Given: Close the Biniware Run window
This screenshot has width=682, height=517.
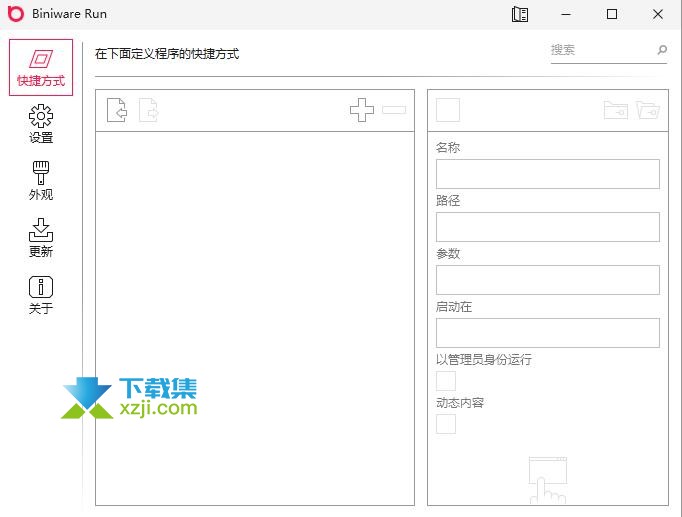Looking at the screenshot, I should (658, 14).
